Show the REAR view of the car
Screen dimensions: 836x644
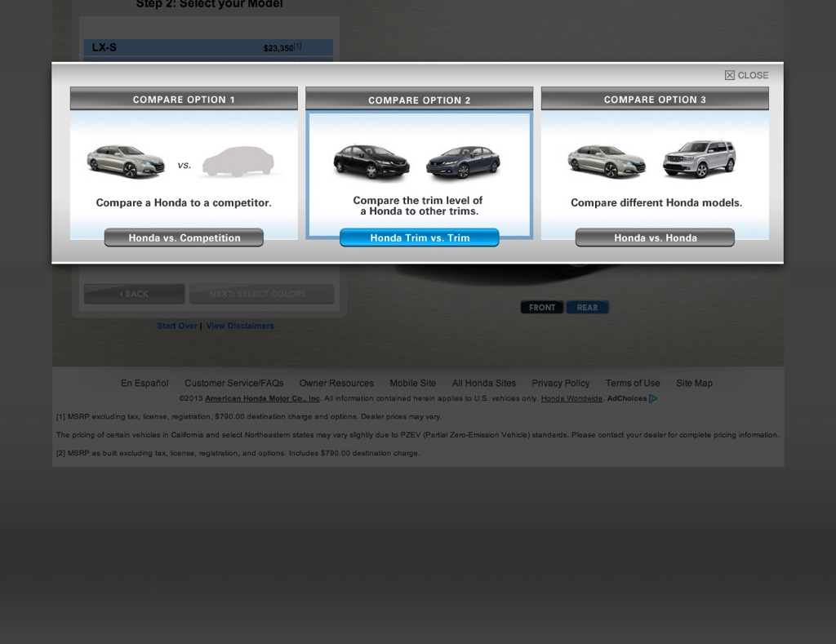click(x=587, y=308)
